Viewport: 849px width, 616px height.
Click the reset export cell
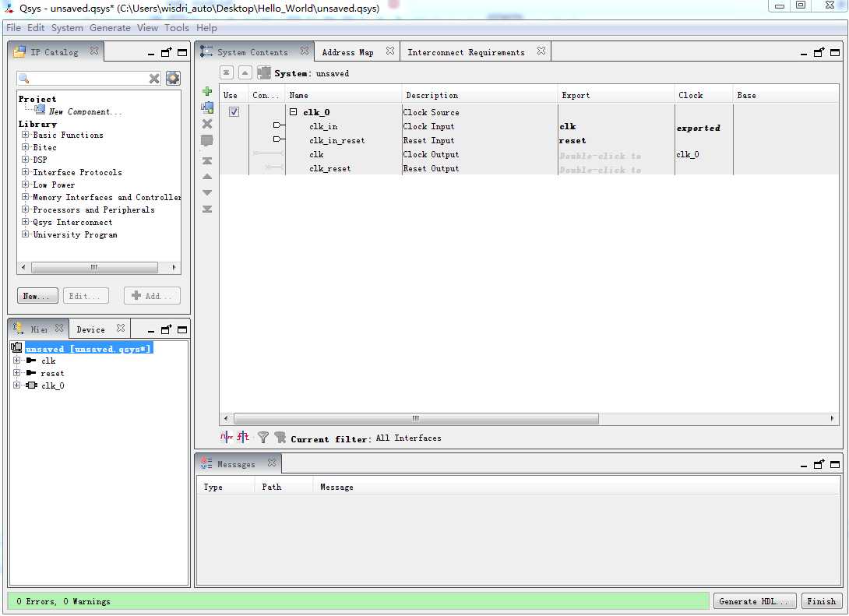coord(615,140)
